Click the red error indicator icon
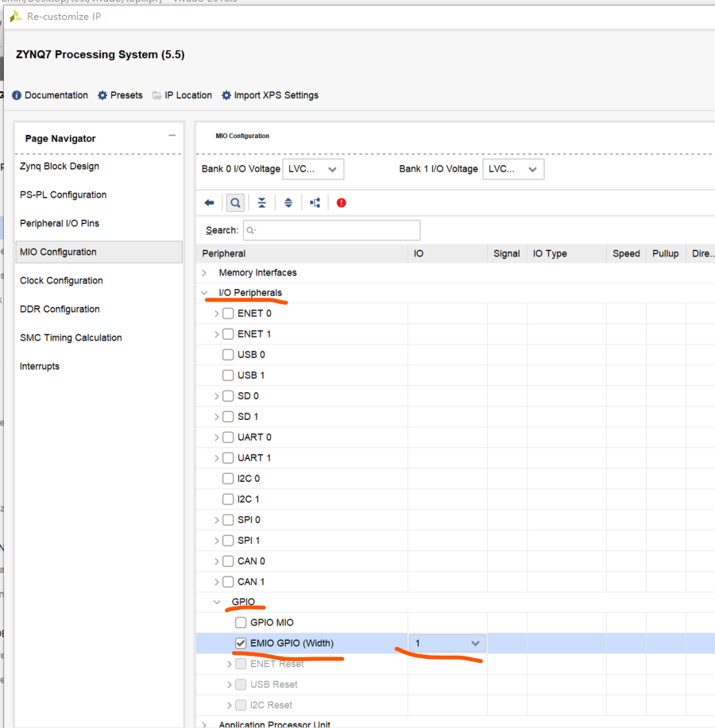The height and width of the screenshot is (728, 715). pos(342,203)
